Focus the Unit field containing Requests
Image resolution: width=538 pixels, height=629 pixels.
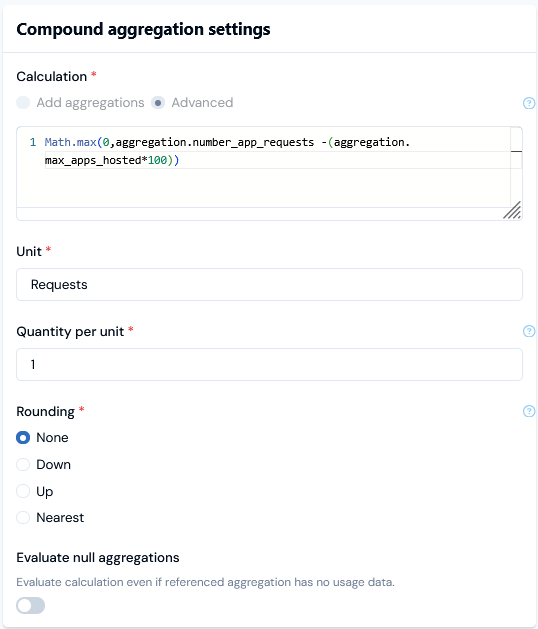click(x=269, y=284)
